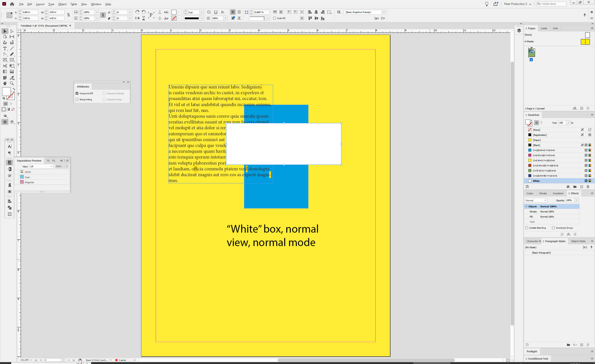Open the zoom level dropdown in status bar

pos(31,360)
